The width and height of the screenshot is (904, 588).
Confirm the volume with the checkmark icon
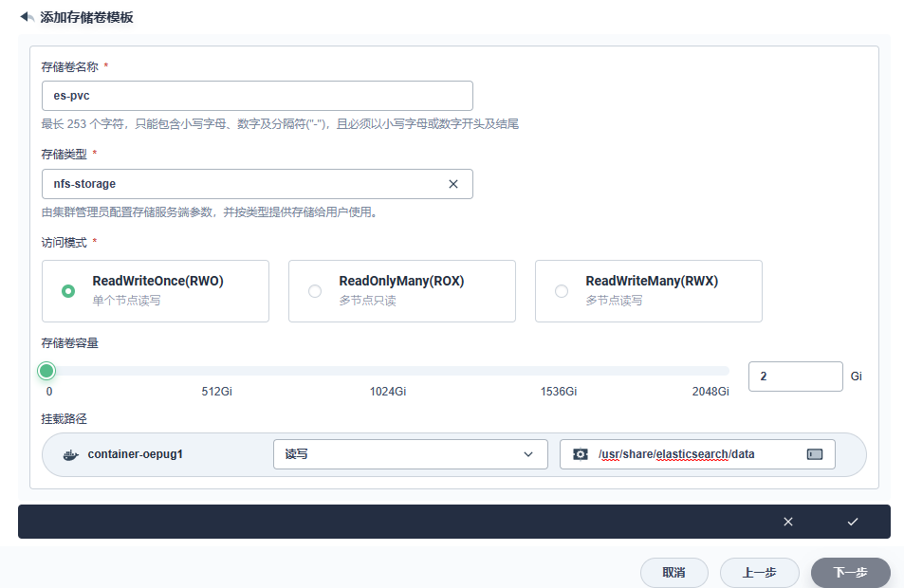click(853, 522)
